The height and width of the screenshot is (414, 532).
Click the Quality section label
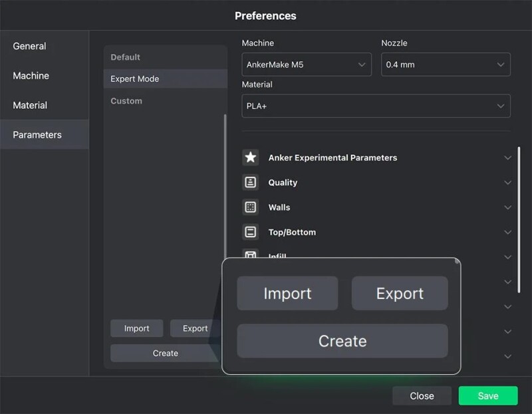(283, 183)
